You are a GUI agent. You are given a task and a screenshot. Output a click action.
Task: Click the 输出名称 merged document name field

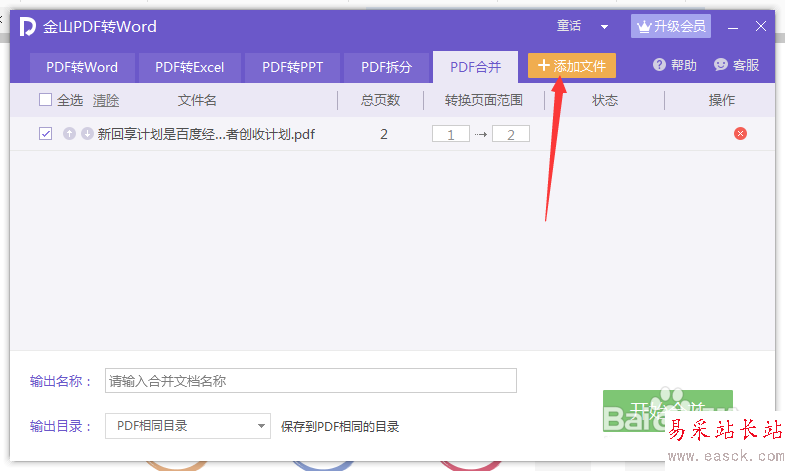[310, 381]
